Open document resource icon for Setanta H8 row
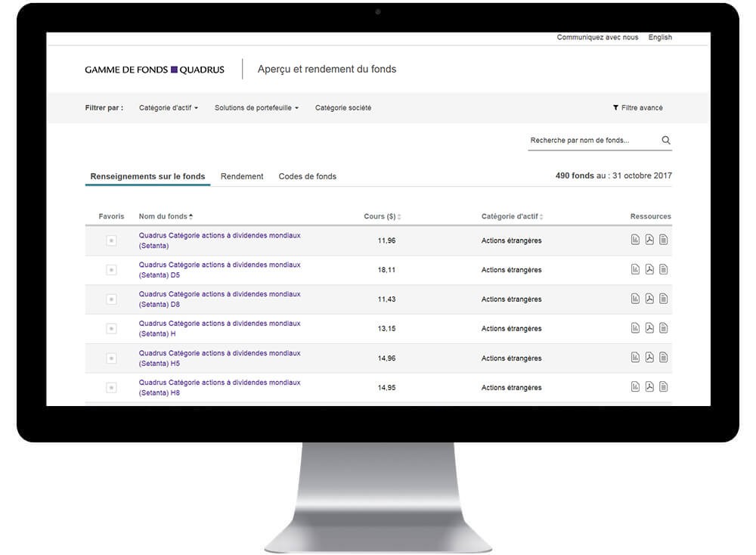 click(664, 386)
